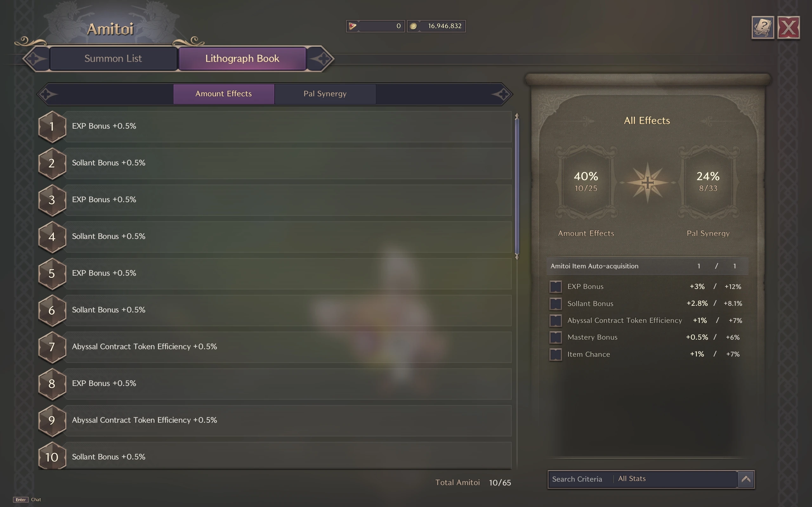Click the scroll down arrow on list
Viewport: 812px width, 507px height.
517,257
